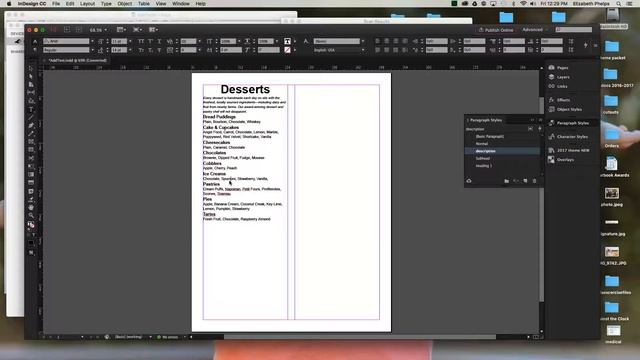640x360 pixels.
Task: Open the File menu
Action: coord(56,4)
